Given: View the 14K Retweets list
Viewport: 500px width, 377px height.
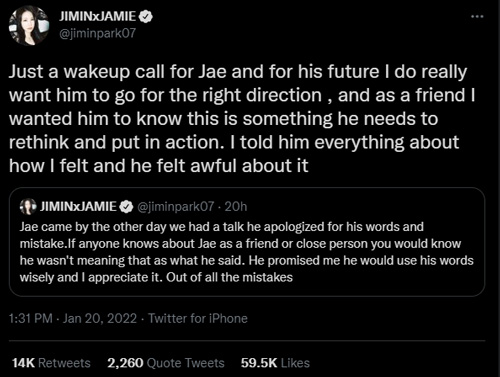Looking at the screenshot, I should coord(51,363).
